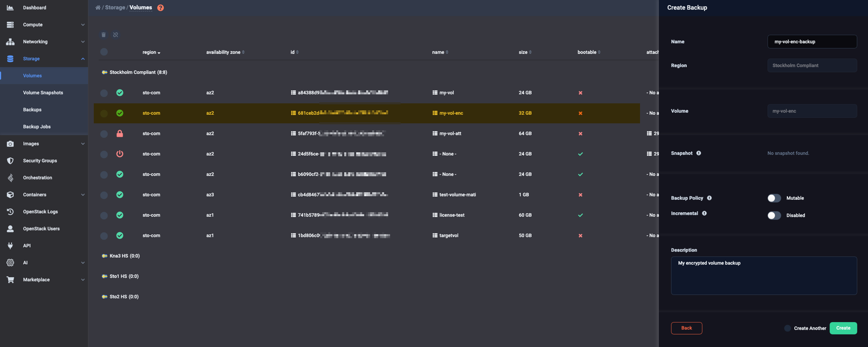Collapse the Storage sidebar section

click(44, 58)
